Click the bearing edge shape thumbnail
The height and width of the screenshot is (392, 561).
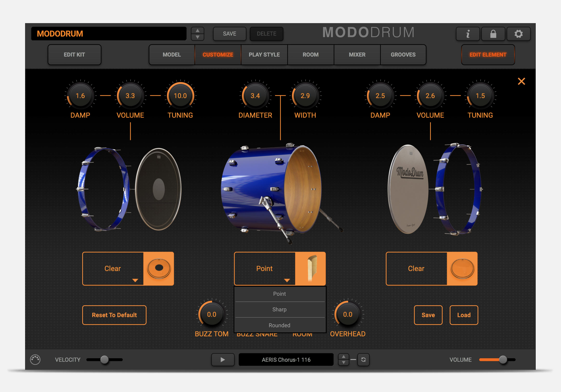click(310, 268)
